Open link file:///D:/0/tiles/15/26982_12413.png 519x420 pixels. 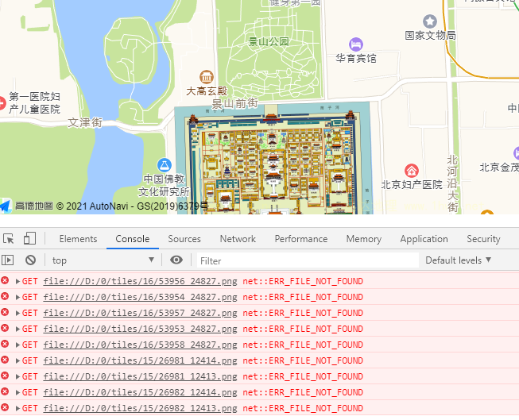[x=141, y=408]
